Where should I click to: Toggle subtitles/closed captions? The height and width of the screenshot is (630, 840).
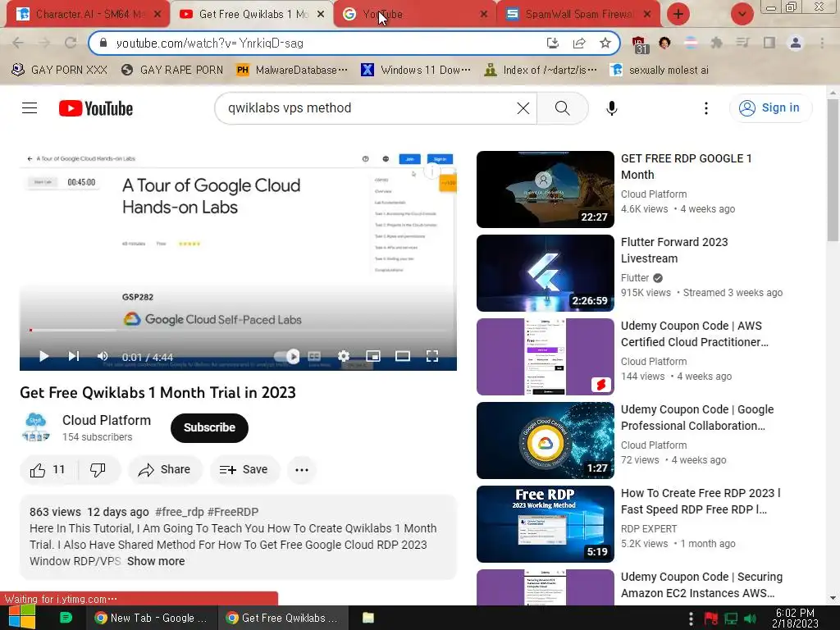(x=314, y=356)
